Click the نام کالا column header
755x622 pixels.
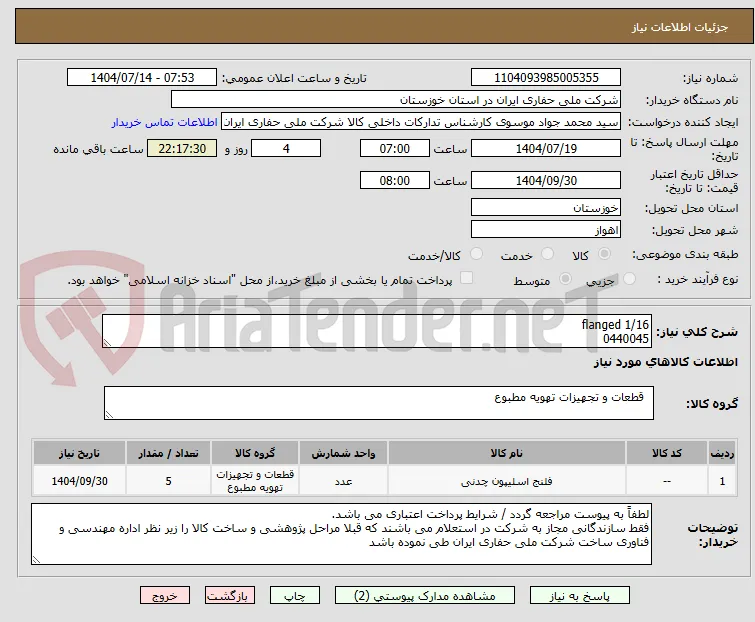tap(507, 453)
